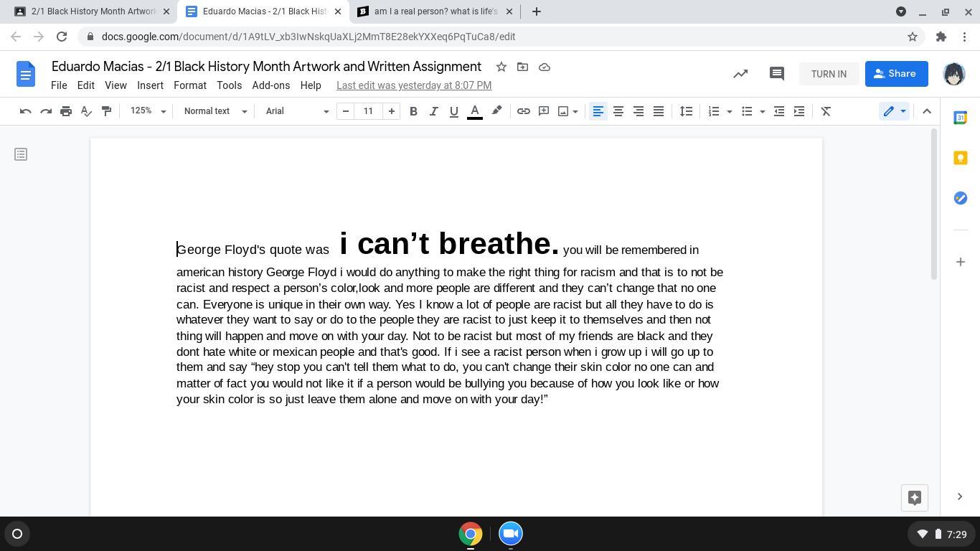Open the Tools menu
The width and height of the screenshot is (980, 551).
click(229, 85)
